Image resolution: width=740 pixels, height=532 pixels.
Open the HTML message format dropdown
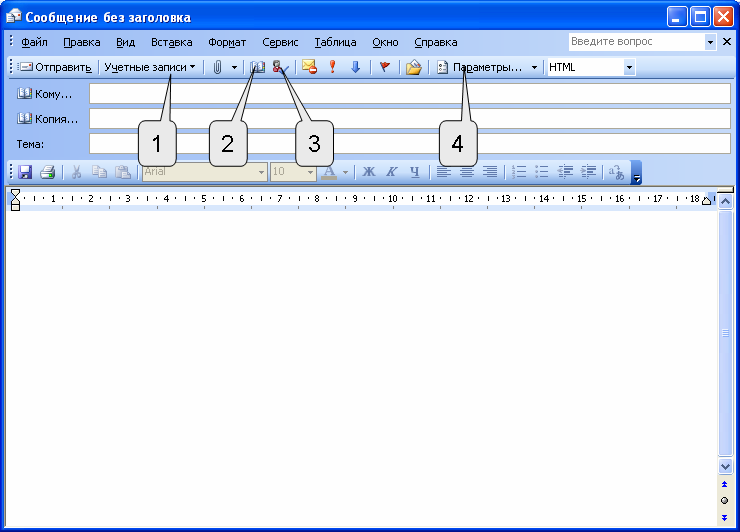pyautogui.click(x=629, y=68)
